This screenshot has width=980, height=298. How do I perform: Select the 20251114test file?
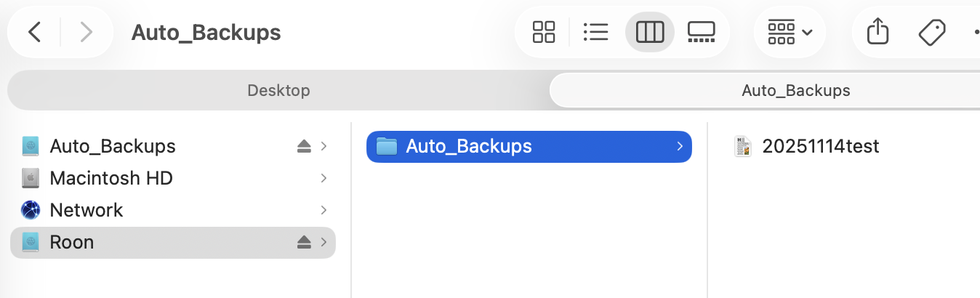point(820,146)
